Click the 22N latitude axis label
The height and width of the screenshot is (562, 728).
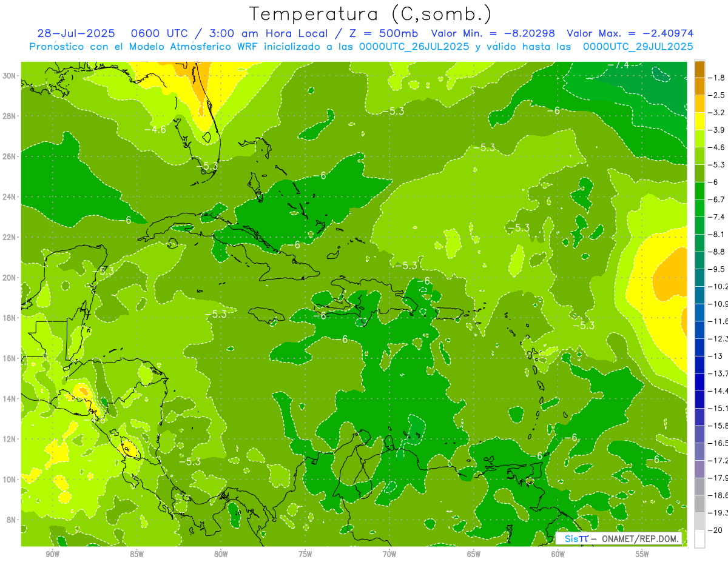10,237
